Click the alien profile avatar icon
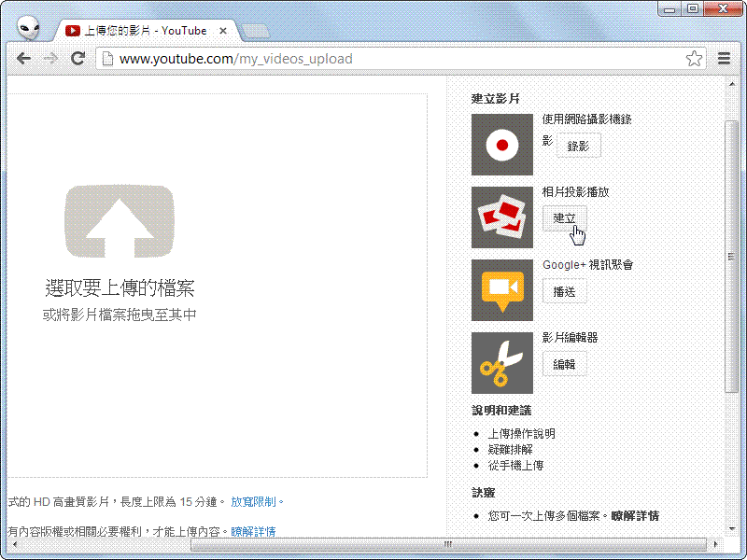 click(x=28, y=28)
